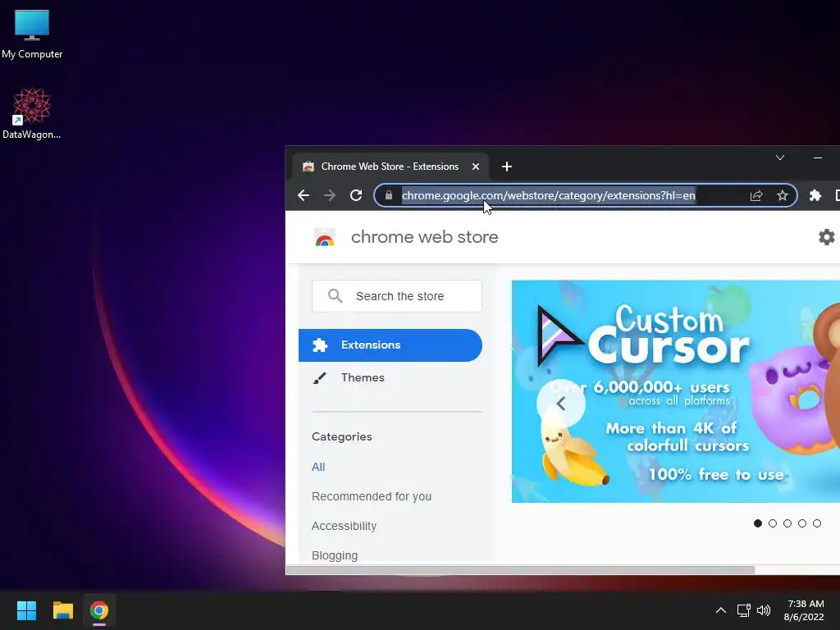The height and width of the screenshot is (630, 840).
Task: Open the clock and date flyout
Action: click(x=804, y=610)
